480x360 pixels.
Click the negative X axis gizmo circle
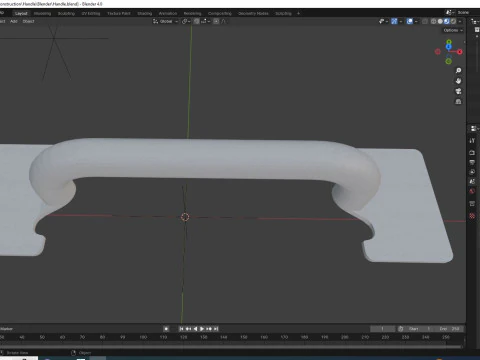(x=438, y=51)
